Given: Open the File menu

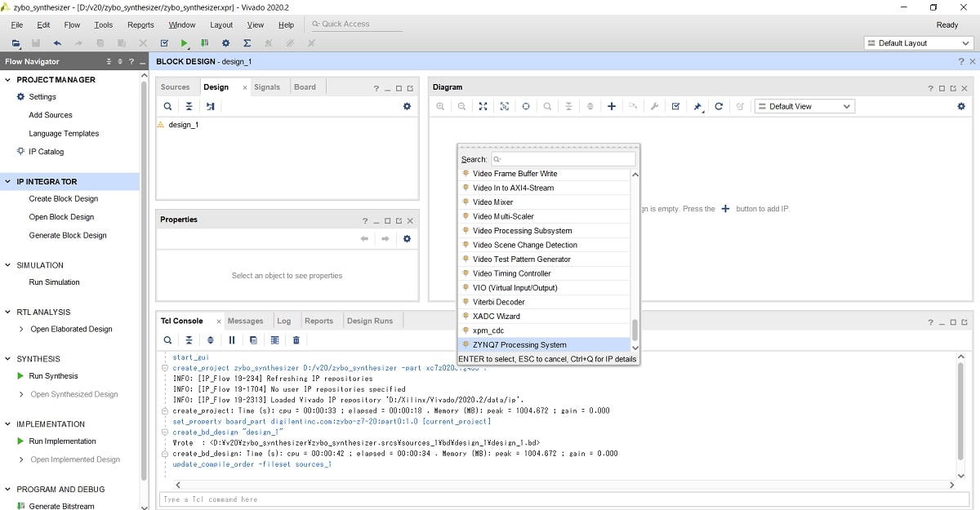Looking at the screenshot, I should click(x=16, y=25).
